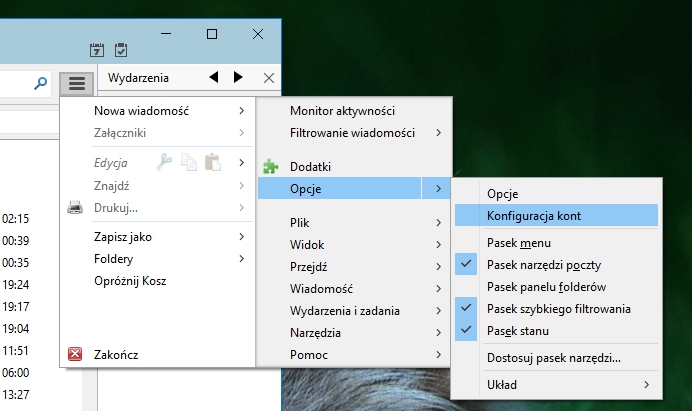
Task: Close the Wydarzenia panel
Action: click(268, 78)
